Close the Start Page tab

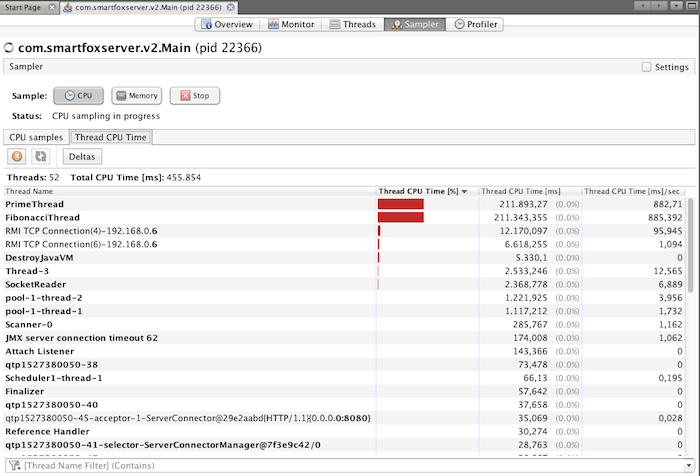(x=52, y=8)
